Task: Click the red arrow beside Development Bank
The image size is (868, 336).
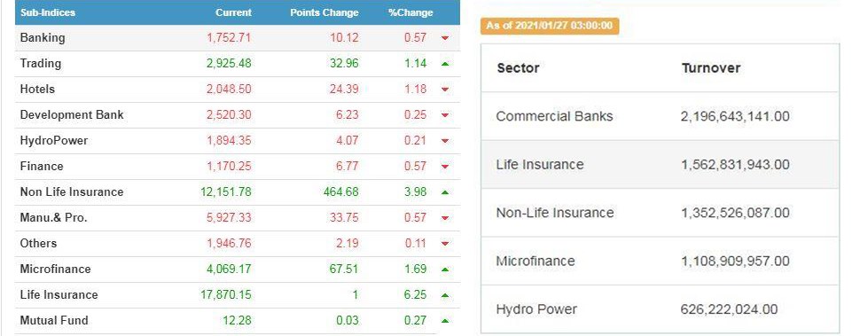Action: (x=445, y=115)
